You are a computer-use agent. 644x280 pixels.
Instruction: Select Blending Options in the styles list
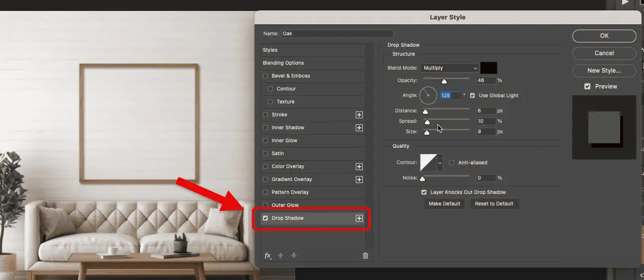point(283,63)
